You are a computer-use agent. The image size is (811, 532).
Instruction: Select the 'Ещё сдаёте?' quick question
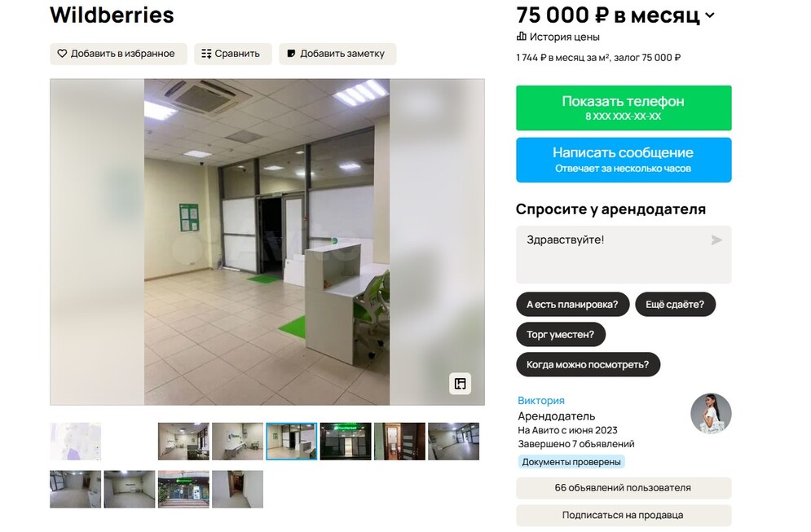pyautogui.click(x=675, y=305)
